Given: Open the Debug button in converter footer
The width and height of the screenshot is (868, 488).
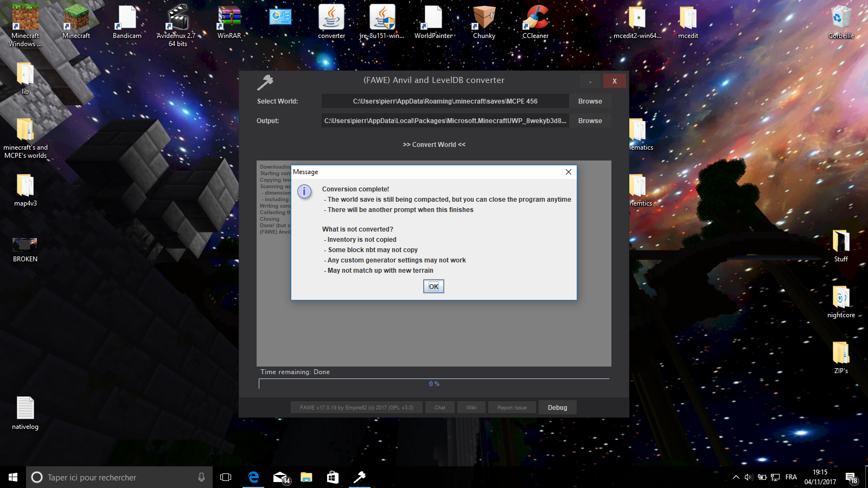Looking at the screenshot, I should coord(557,408).
